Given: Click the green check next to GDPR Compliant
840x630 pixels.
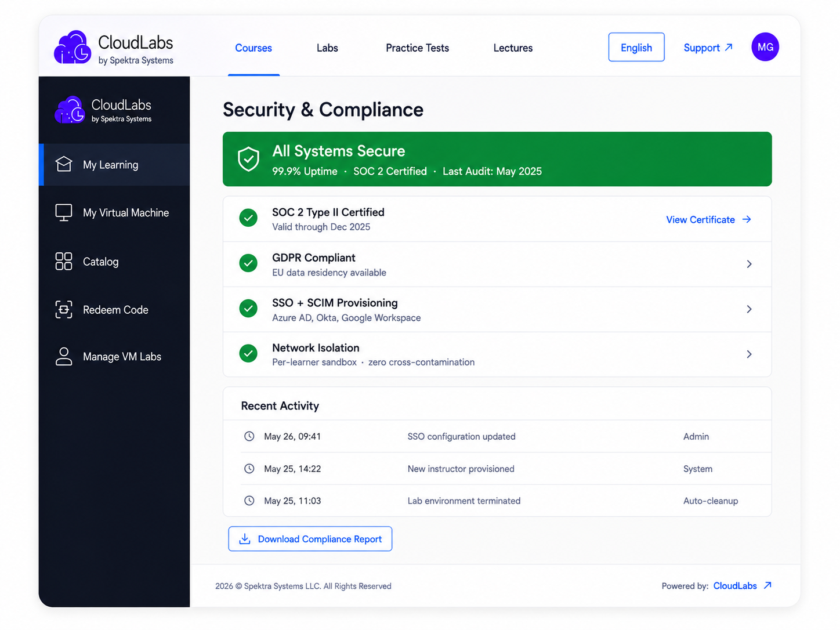Looking at the screenshot, I should 248,263.
